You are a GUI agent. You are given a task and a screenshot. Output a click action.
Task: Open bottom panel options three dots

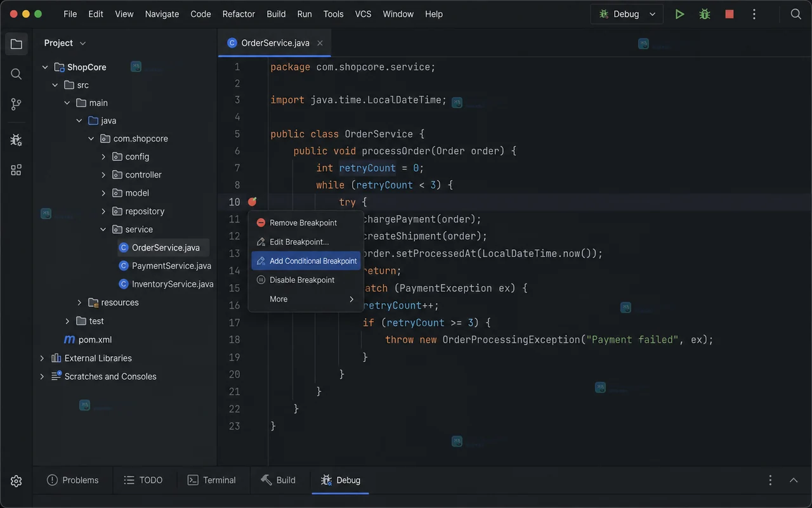(770, 480)
